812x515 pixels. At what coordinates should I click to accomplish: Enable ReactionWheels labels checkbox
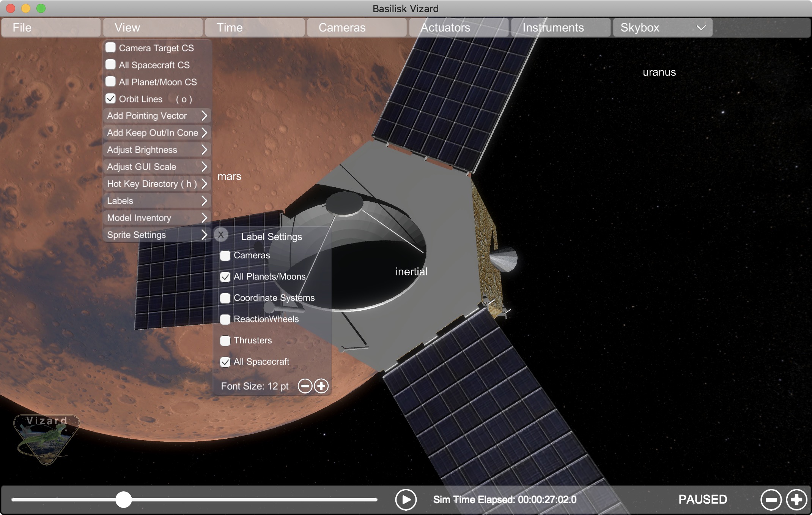[x=225, y=319]
